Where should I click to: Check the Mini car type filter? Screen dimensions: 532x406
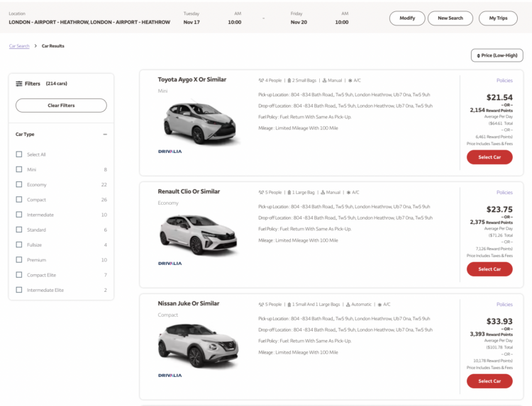click(x=19, y=169)
